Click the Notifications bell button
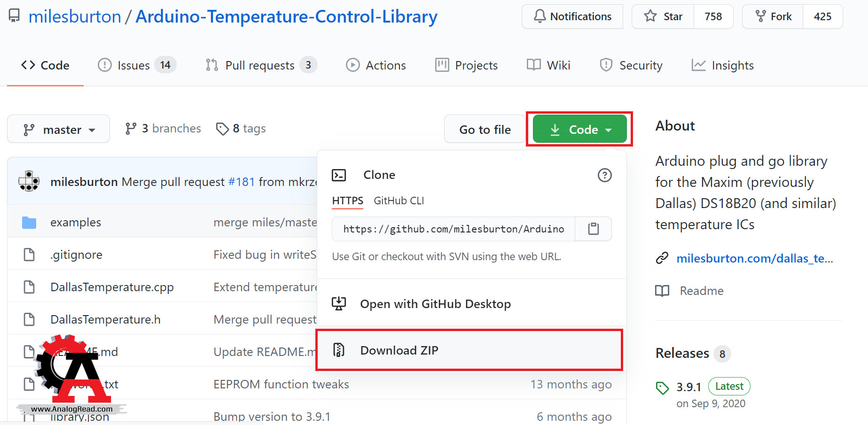868x425 pixels. pos(572,16)
